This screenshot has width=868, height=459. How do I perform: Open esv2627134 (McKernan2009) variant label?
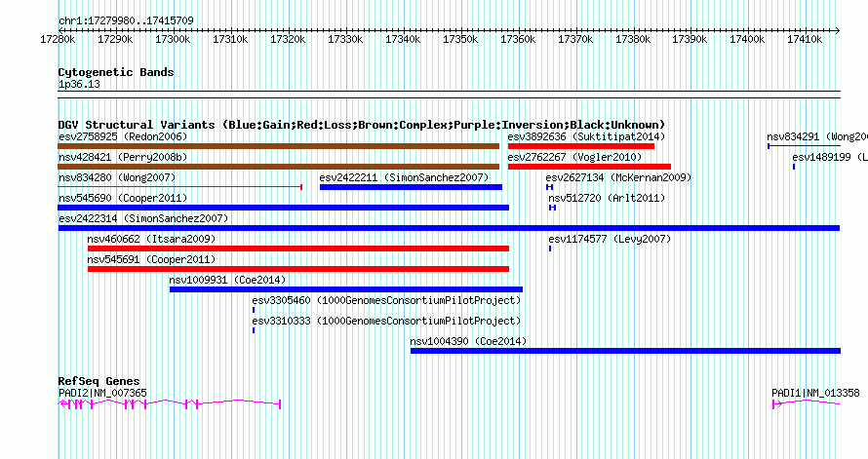coord(618,177)
